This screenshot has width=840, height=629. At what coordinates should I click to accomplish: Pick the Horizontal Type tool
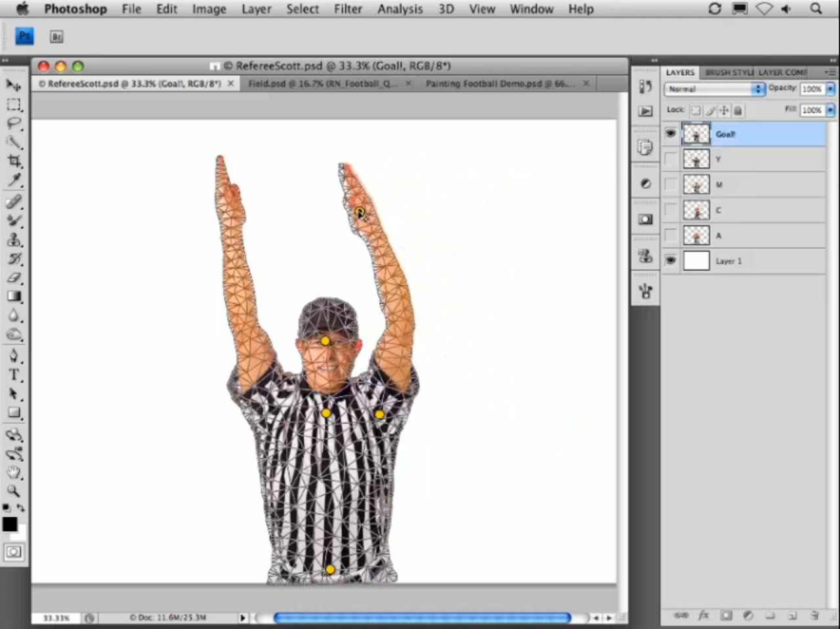(14, 375)
